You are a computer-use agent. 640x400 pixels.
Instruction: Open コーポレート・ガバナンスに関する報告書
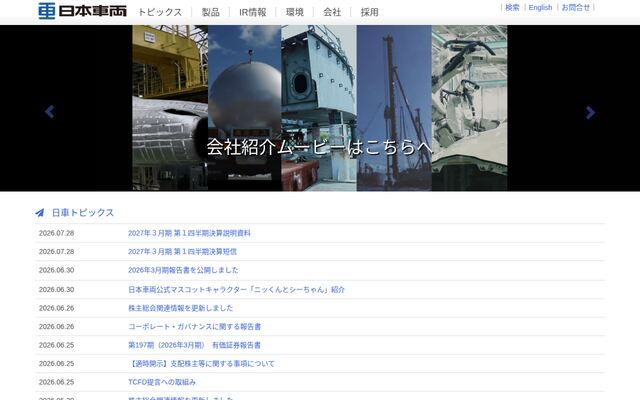pos(195,327)
